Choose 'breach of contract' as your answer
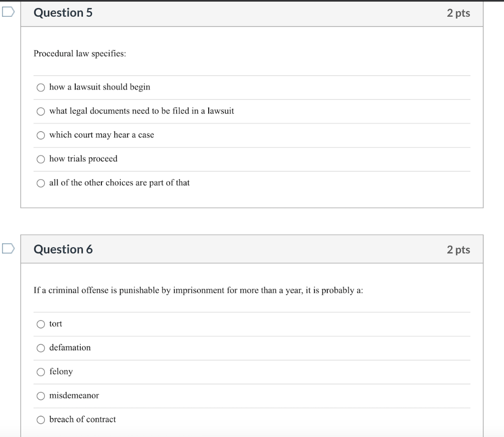The height and width of the screenshot is (437, 504). tap(40, 420)
